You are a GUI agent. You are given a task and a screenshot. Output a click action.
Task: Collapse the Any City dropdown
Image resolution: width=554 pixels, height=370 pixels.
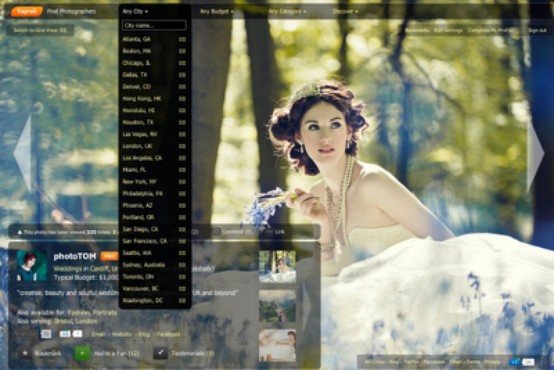point(135,11)
